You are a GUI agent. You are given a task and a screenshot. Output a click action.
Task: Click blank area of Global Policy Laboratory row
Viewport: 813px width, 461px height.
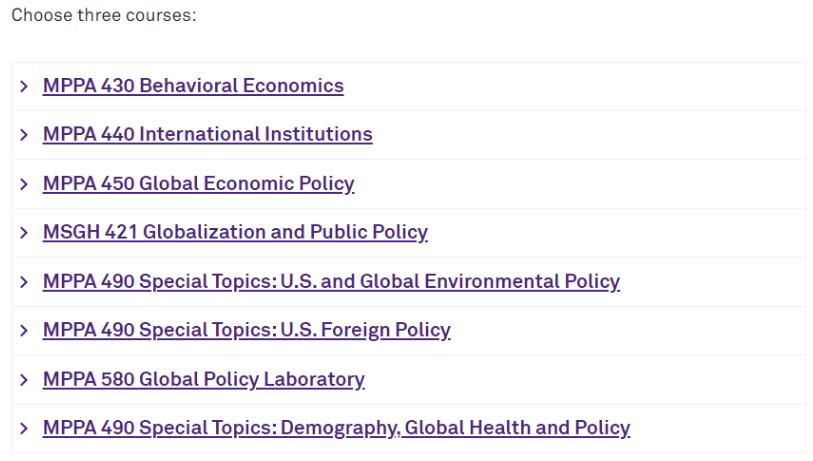590,380
